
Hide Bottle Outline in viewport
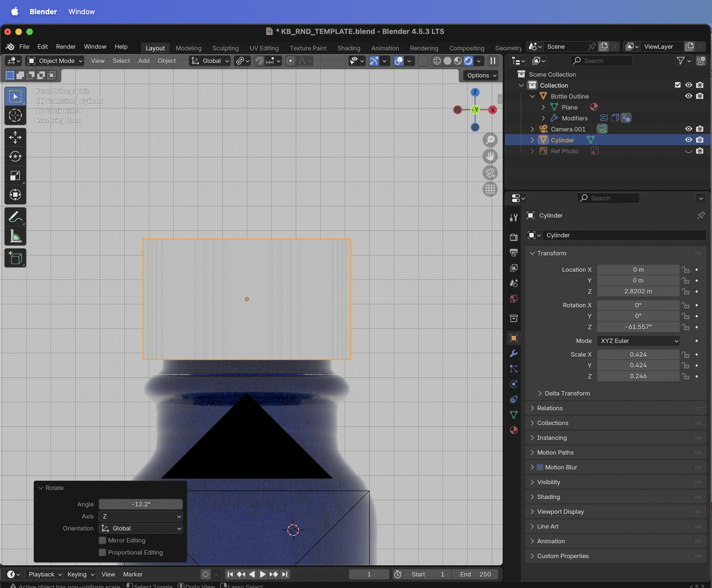click(x=689, y=96)
